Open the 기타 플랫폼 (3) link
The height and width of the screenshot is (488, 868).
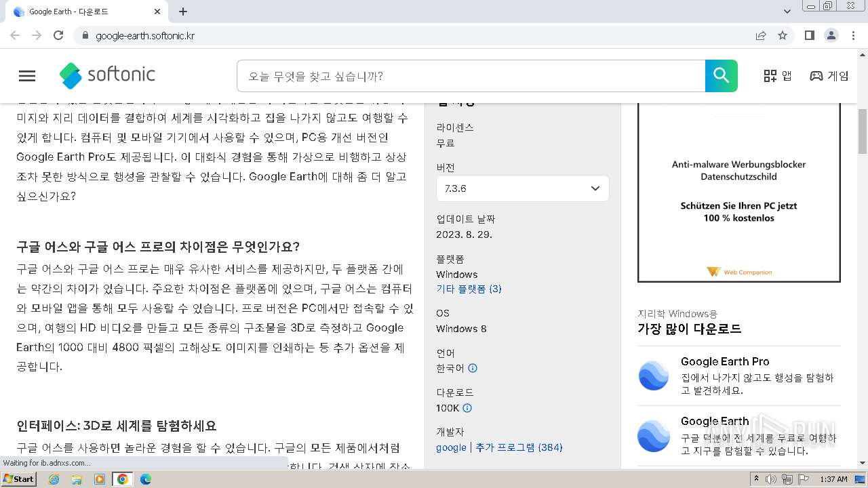(x=469, y=289)
